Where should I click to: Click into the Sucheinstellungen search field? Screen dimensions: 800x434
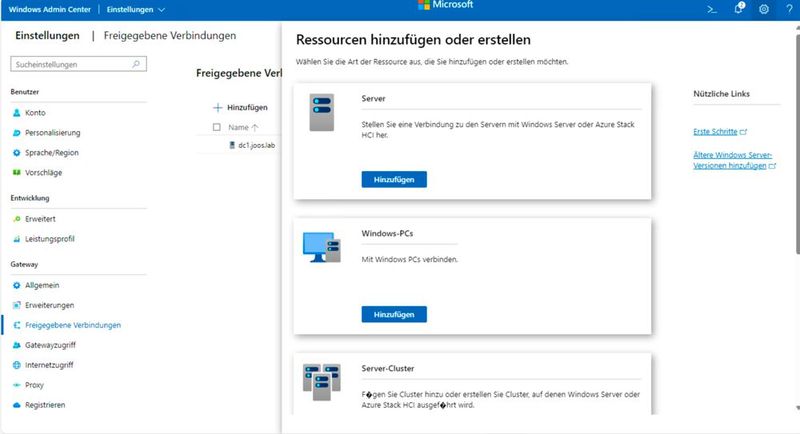[x=78, y=64]
